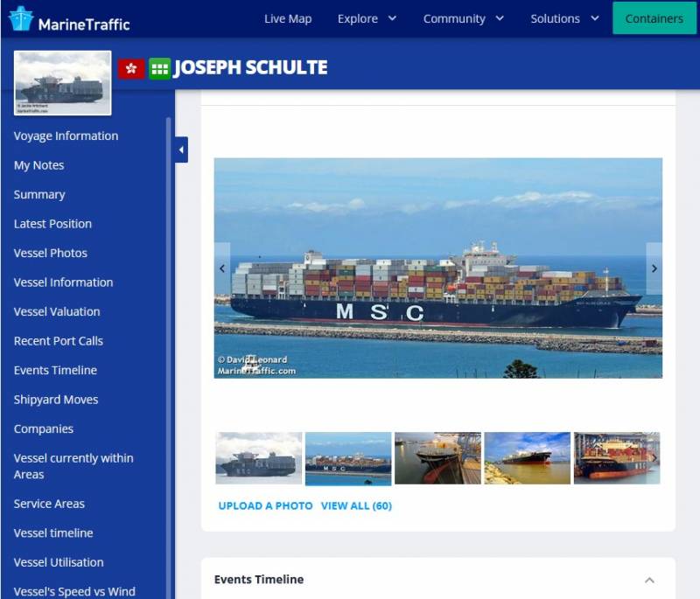Click the main MSC vessel photo

(438, 268)
